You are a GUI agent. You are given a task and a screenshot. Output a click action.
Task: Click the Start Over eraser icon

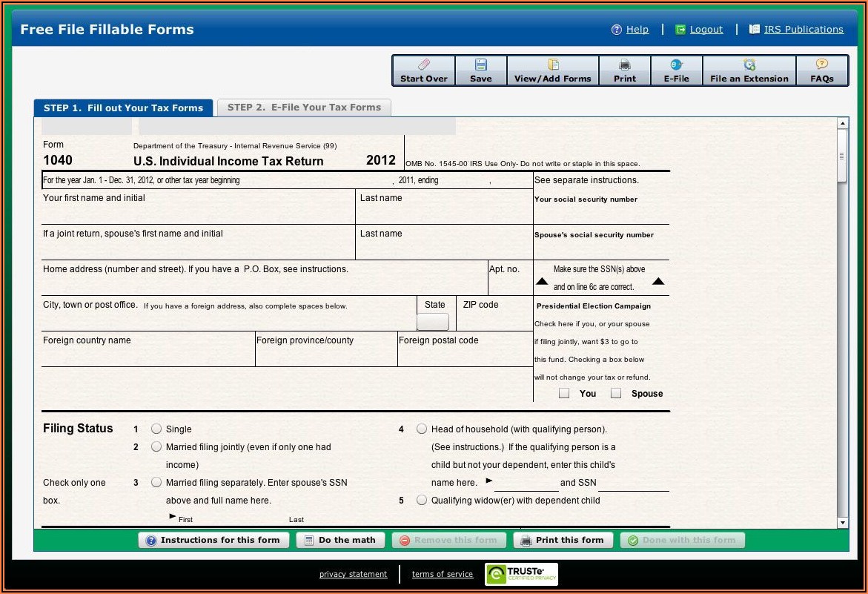pyautogui.click(x=423, y=65)
